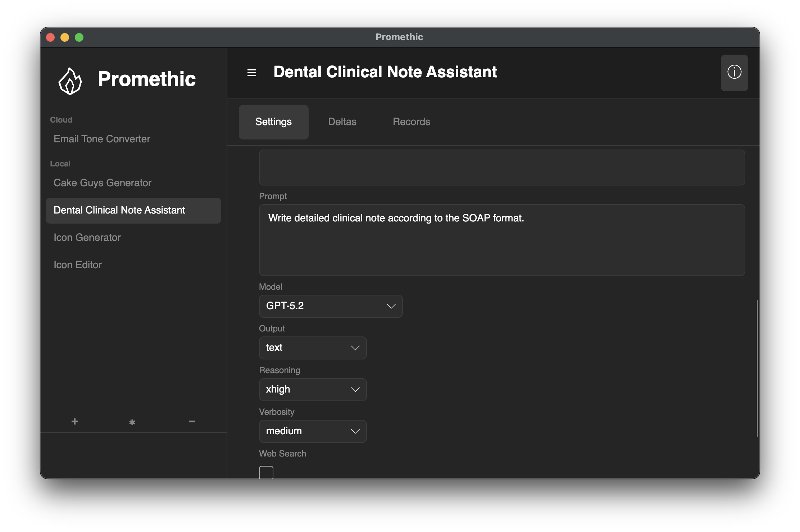Click the vertical scrollbar thumb
800x532 pixels.
point(757,368)
